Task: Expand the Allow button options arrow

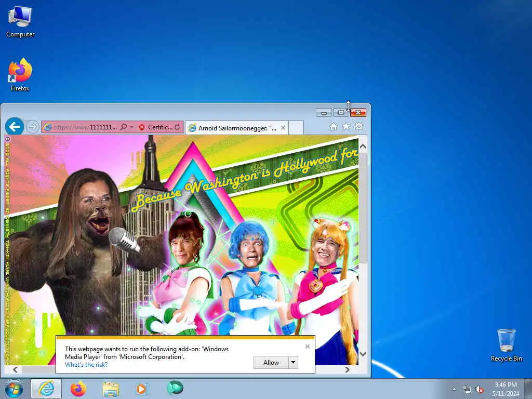Action: pos(293,362)
